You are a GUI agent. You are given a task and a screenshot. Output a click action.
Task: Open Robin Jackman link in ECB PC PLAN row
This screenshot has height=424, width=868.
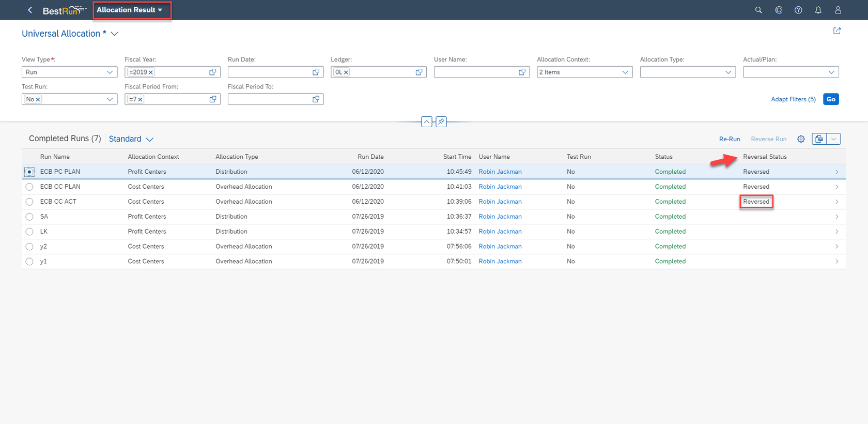click(500, 172)
